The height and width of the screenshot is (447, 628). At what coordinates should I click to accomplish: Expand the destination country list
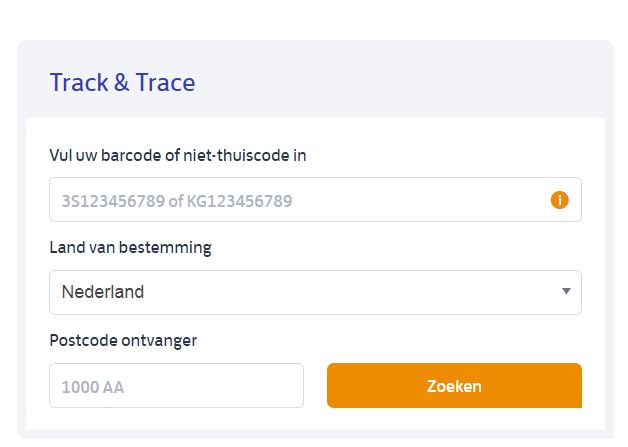(566, 292)
